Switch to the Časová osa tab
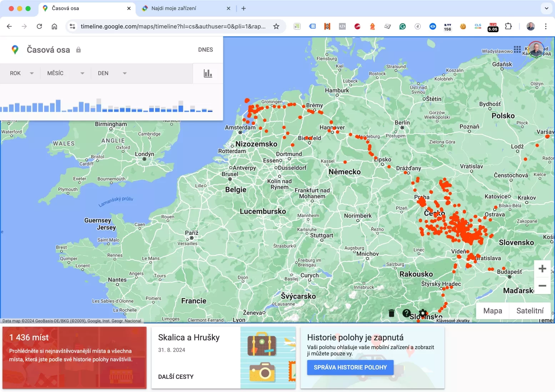Viewport: 555px width, 392px height. tap(87, 8)
